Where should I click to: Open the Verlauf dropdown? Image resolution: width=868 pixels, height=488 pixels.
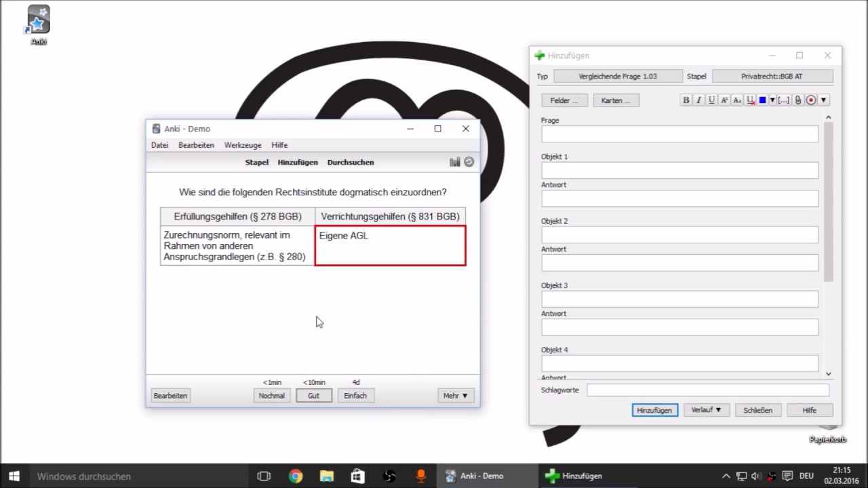tap(706, 410)
